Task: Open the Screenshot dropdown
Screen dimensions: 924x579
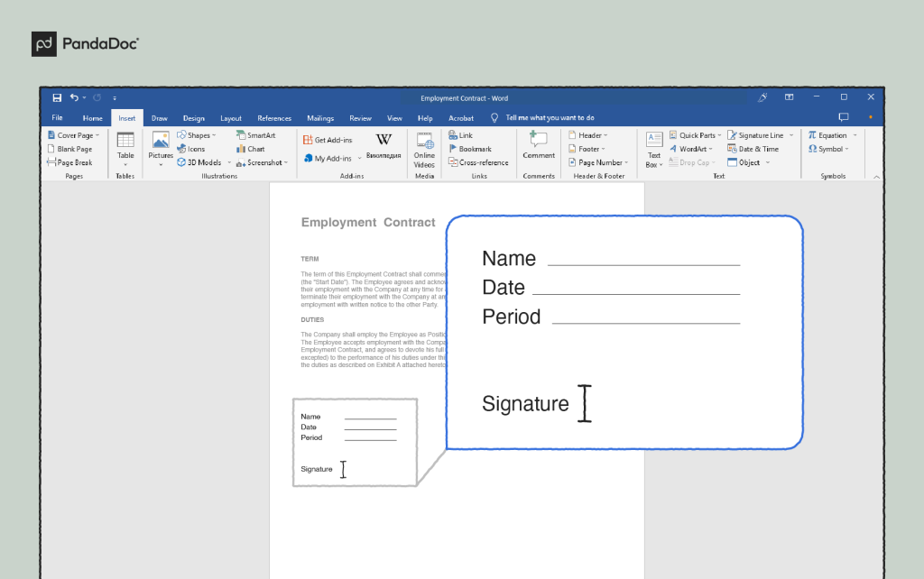Action: (263, 162)
